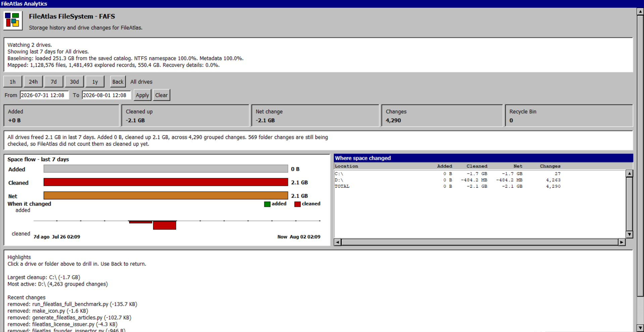The image size is (644, 332).
Task: Click the Back button
Action: pyautogui.click(x=118, y=82)
